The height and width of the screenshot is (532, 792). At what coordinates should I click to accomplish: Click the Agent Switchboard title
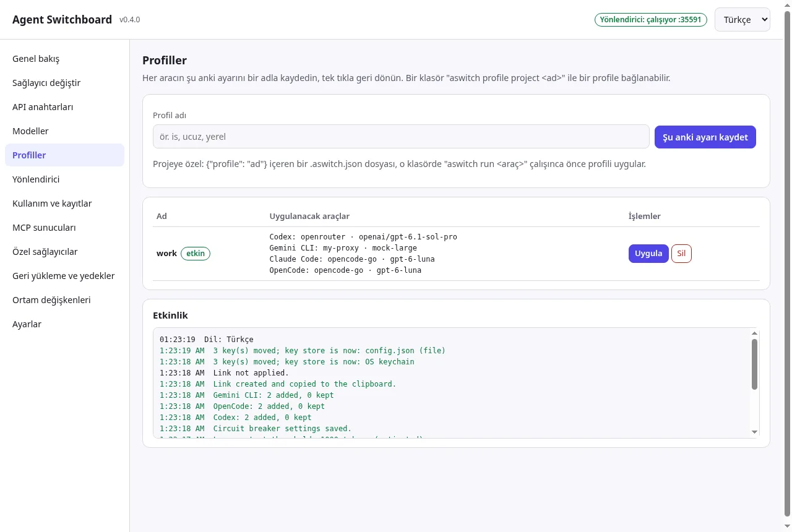click(x=62, y=20)
